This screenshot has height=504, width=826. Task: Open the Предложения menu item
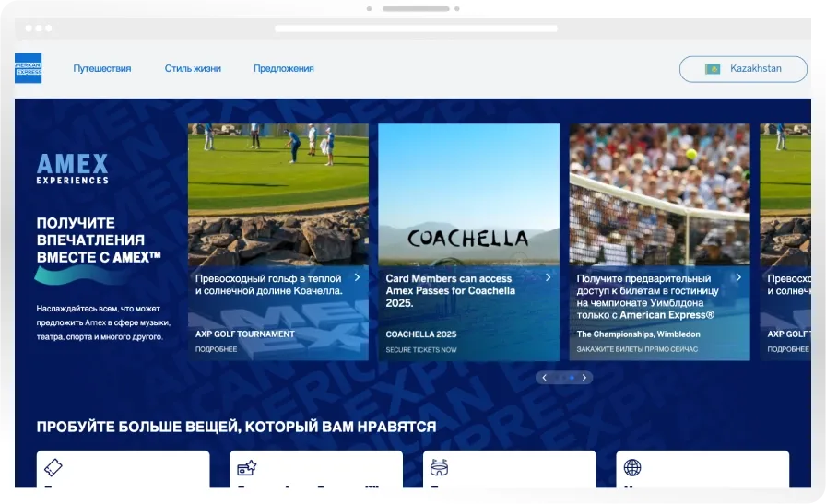283,68
